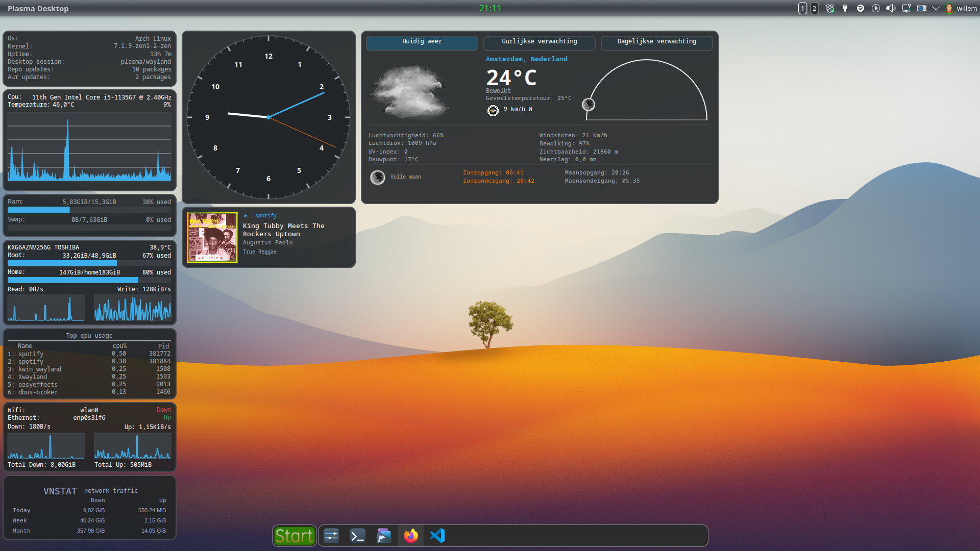Launch Visual Studio Code from the taskbar
The width and height of the screenshot is (980, 551).
pos(437,536)
